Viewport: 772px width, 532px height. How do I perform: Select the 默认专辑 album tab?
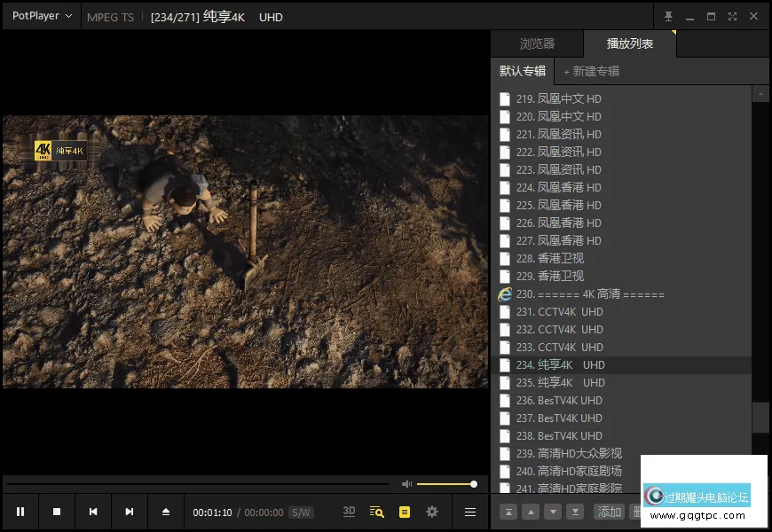(x=523, y=71)
